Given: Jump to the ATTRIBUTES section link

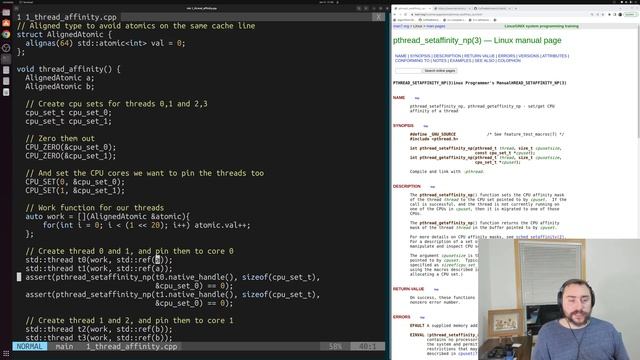Looking at the screenshot, I should point(554,56).
